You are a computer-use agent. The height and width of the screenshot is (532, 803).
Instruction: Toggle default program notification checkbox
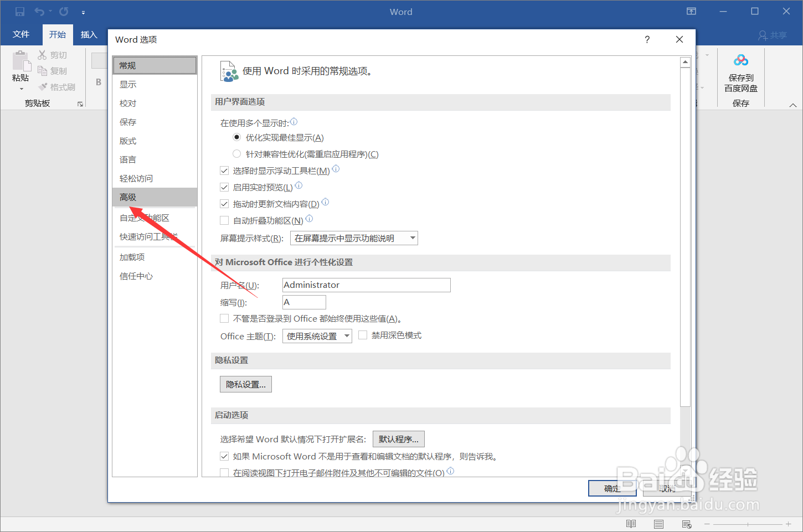(224, 456)
